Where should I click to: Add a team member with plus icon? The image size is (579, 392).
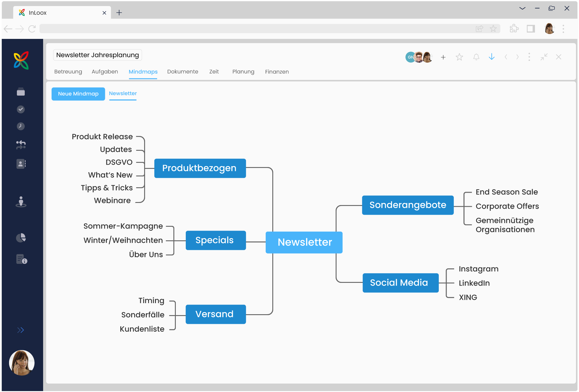click(443, 57)
